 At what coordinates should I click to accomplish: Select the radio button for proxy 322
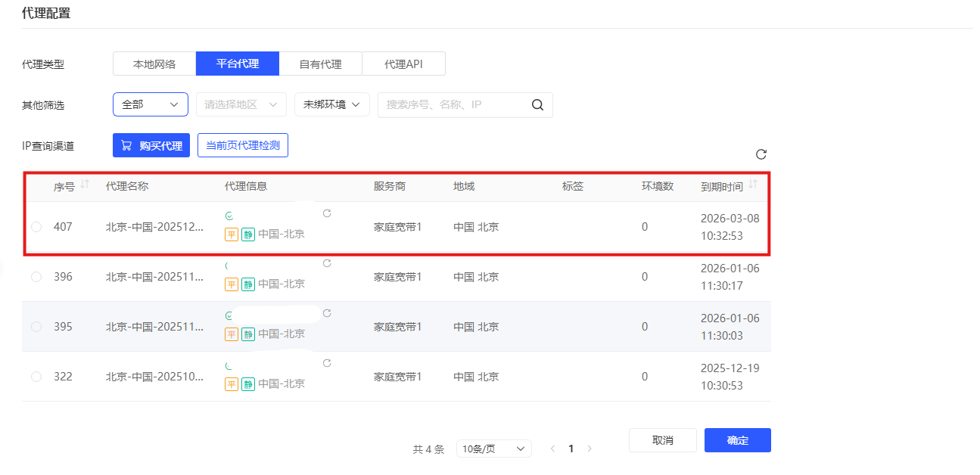point(36,376)
